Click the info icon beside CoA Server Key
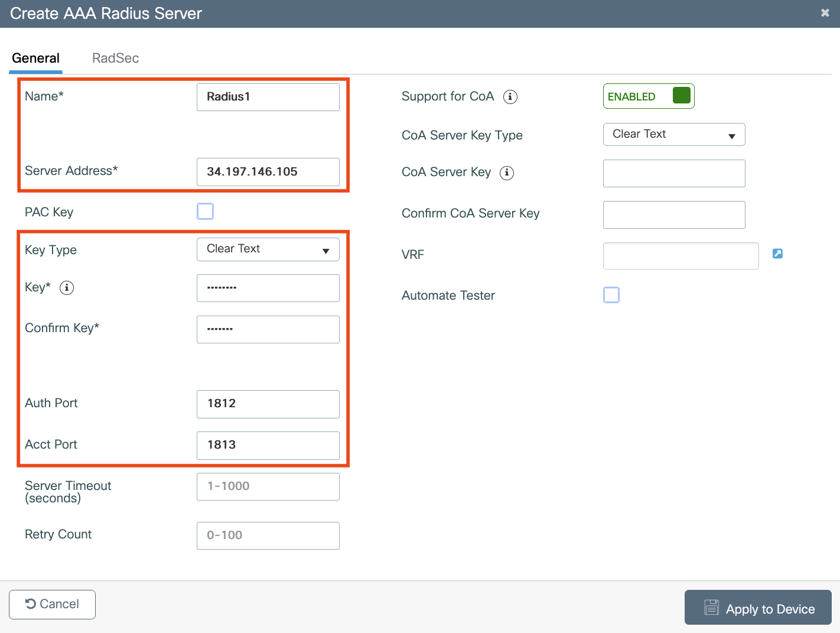This screenshot has height=633, width=840. (506, 173)
